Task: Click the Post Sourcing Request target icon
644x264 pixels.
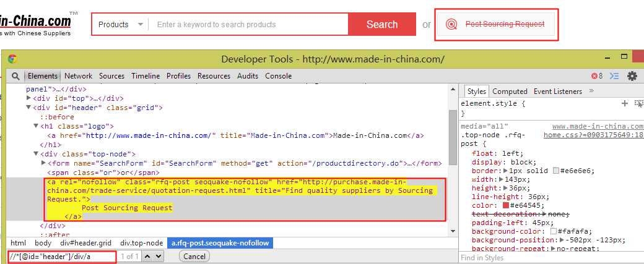Action: point(451,24)
